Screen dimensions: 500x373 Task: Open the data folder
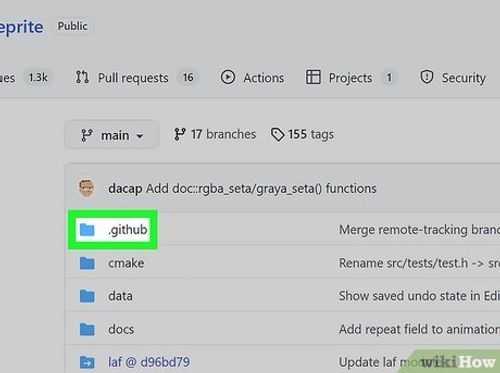(120, 296)
